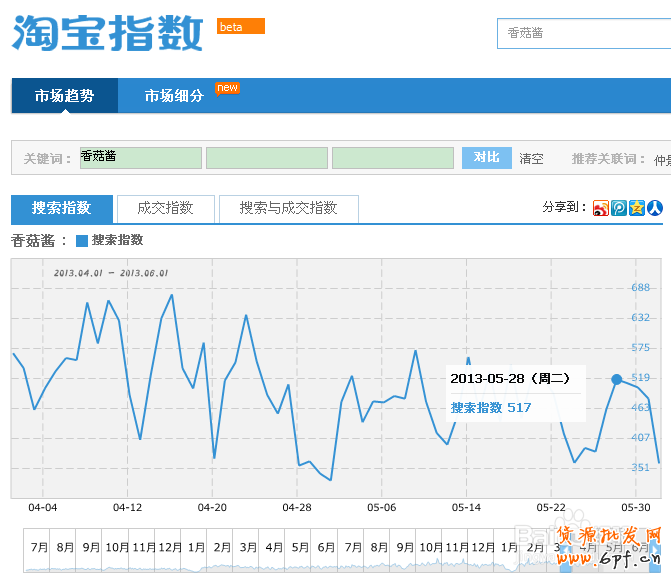Viewport: 671px width, 580px height.
Task: Switch to the 市场趋势 tab
Action: coord(64,96)
